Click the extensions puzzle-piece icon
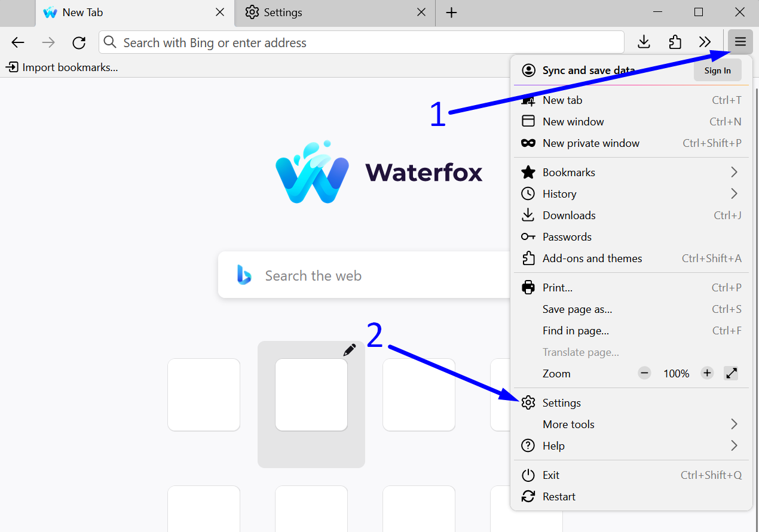This screenshot has height=532, width=759. (675, 42)
